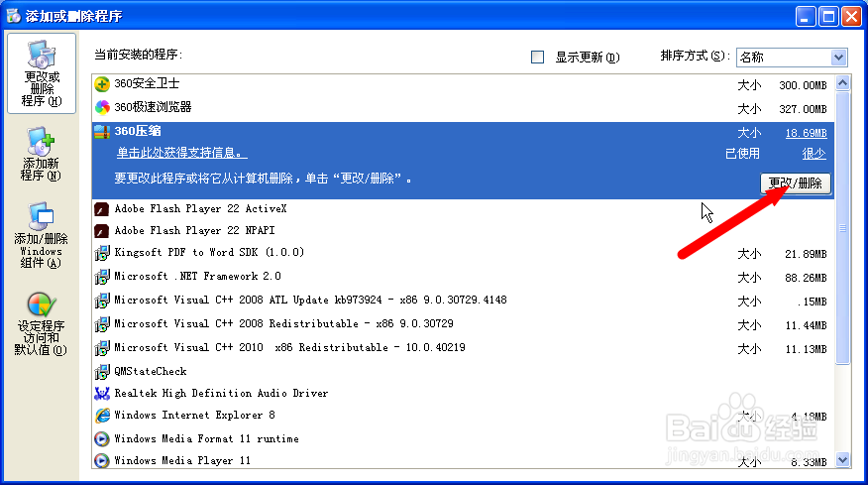This screenshot has width=868, height=485.
Task: Click the scrollbar up arrow
Action: point(842,83)
